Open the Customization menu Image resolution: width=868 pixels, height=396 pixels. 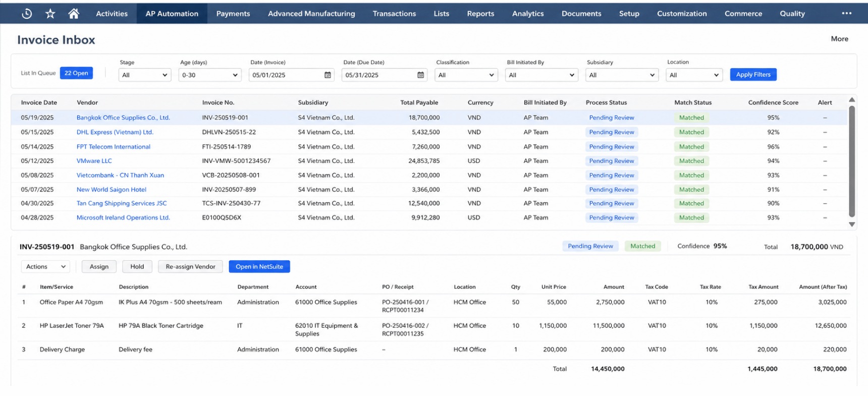pyautogui.click(x=682, y=14)
